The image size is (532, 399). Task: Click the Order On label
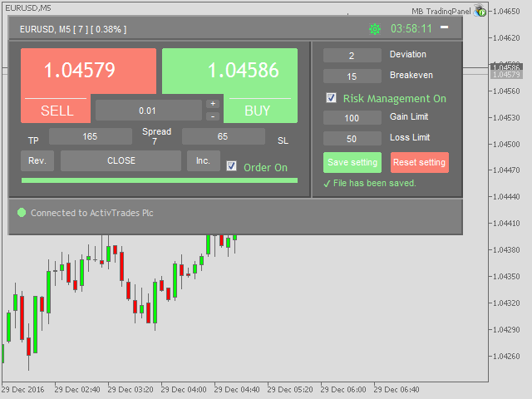(265, 167)
